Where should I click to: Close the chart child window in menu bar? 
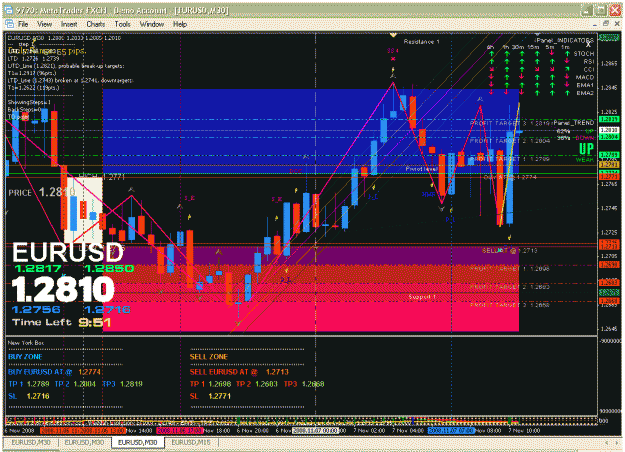click(617, 24)
